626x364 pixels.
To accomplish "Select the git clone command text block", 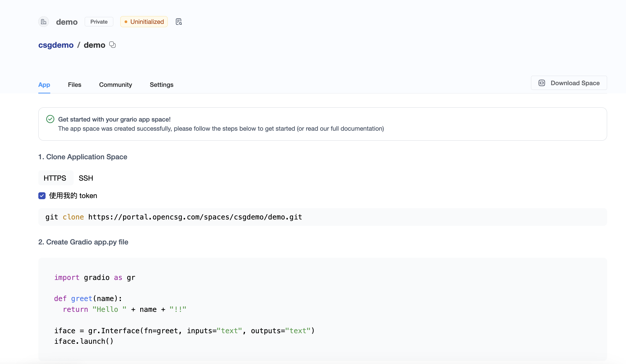I will coord(174,217).
